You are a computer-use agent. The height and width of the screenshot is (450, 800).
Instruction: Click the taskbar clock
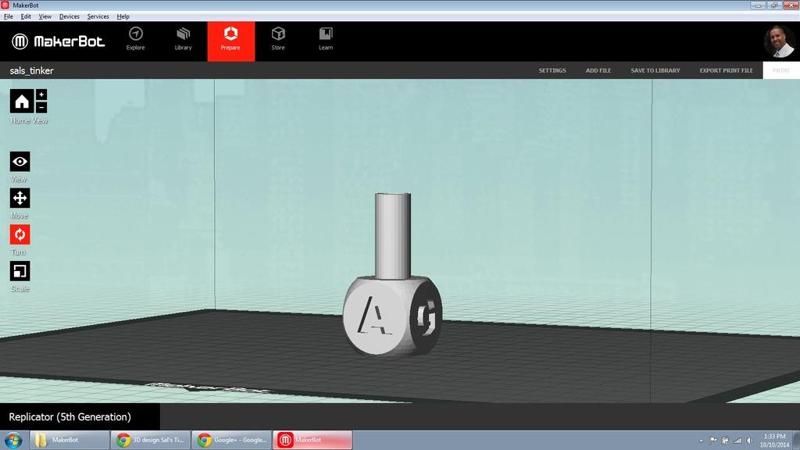[774, 440]
